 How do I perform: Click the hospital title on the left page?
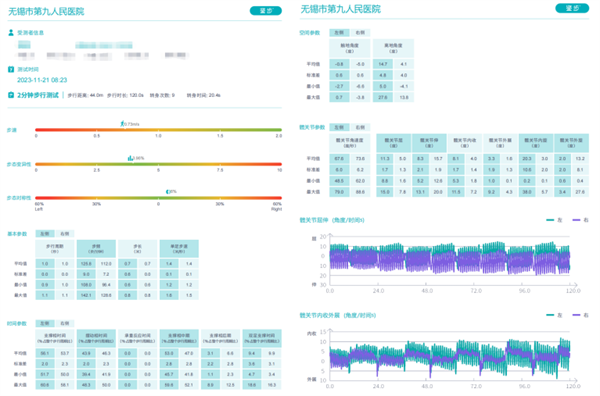pos(46,11)
